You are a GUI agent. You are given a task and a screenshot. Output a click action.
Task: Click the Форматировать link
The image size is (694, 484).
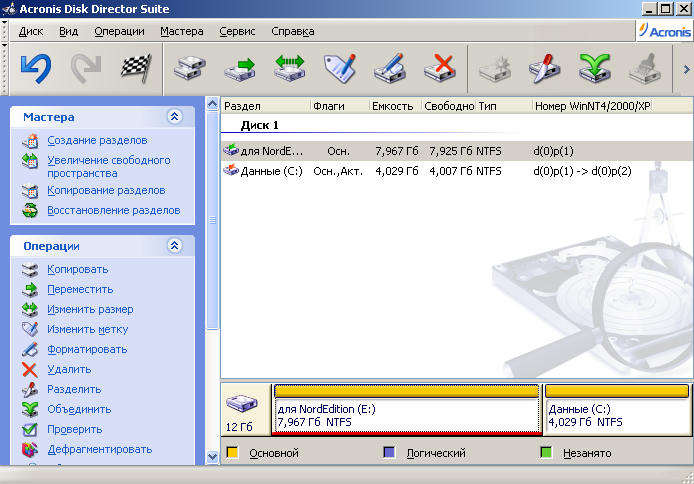click(87, 350)
